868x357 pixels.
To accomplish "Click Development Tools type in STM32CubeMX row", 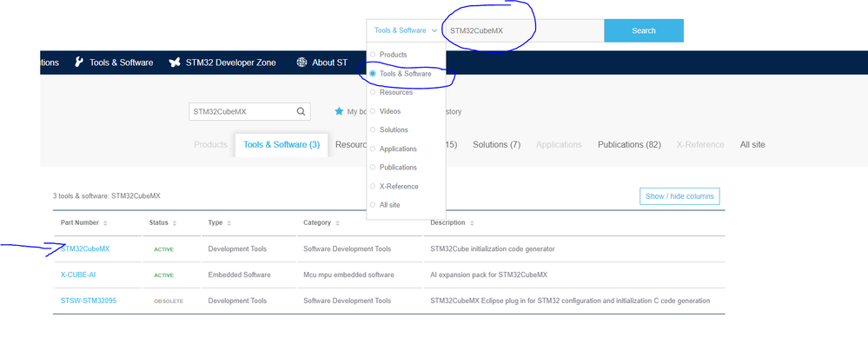I will point(237,249).
